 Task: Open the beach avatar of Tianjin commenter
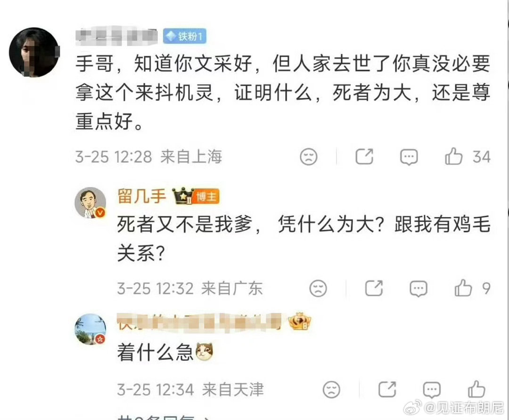90,329
